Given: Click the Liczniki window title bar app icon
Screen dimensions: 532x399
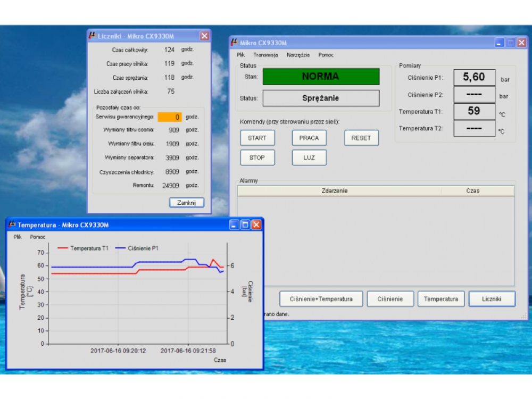Looking at the screenshot, I should (92, 36).
